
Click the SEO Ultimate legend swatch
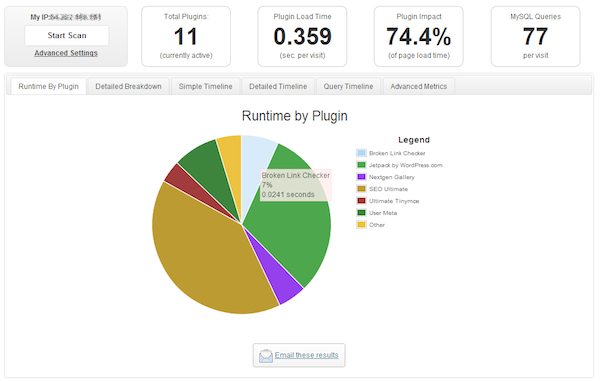[361, 189]
